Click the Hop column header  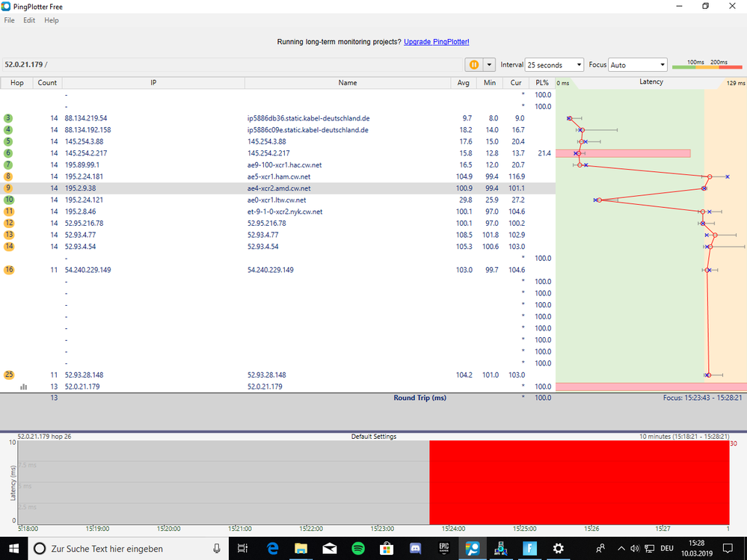[x=16, y=82]
